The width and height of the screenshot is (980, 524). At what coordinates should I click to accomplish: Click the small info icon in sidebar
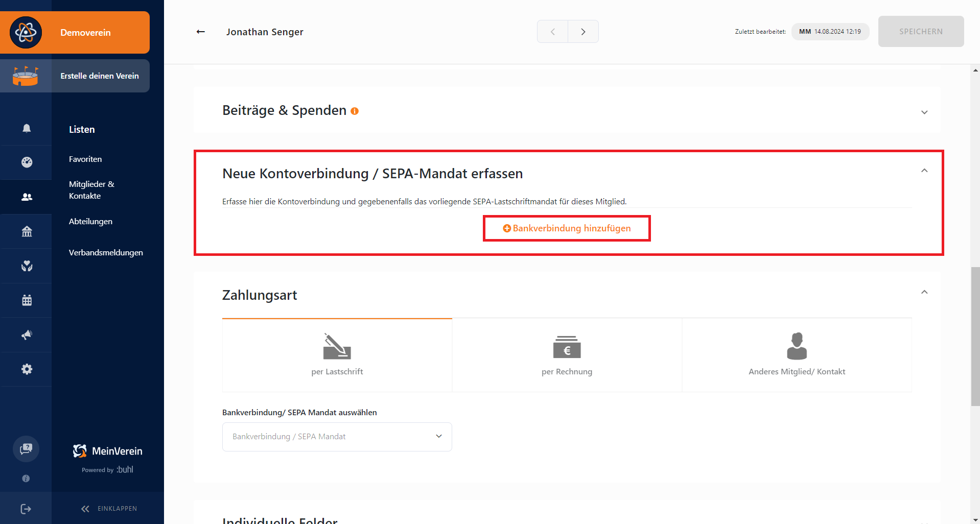26,479
